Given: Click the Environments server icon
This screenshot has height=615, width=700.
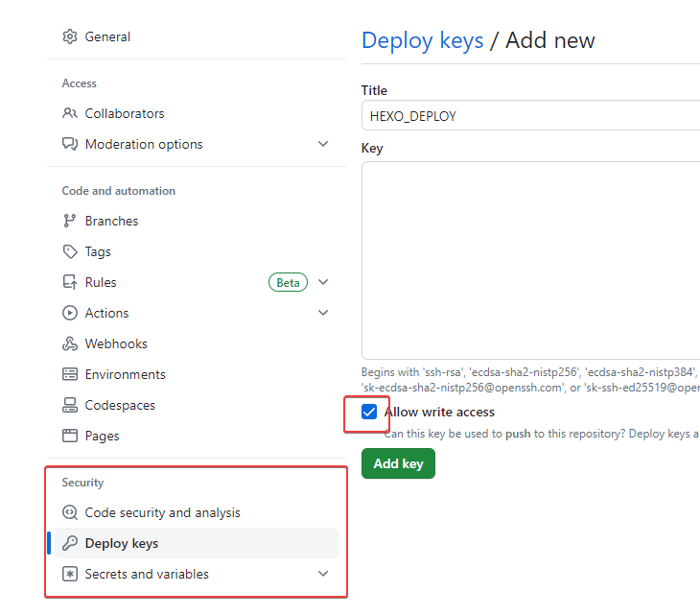Looking at the screenshot, I should coord(70,374).
